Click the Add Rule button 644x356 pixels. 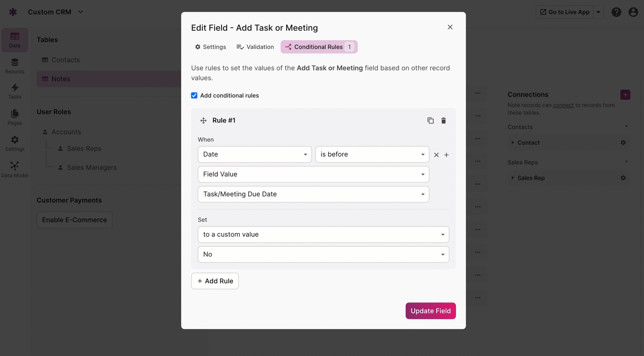pyautogui.click(x=215, y=281)
